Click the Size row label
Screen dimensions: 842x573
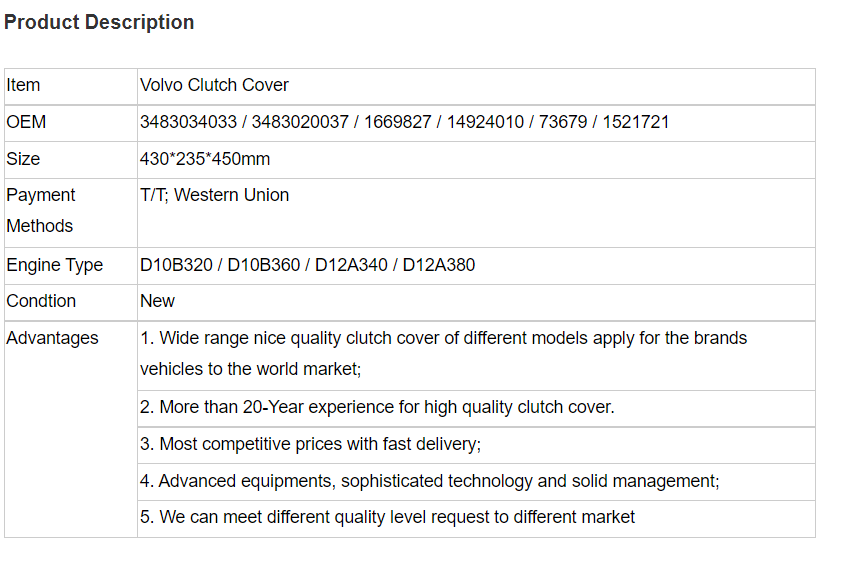coord(23,159)
